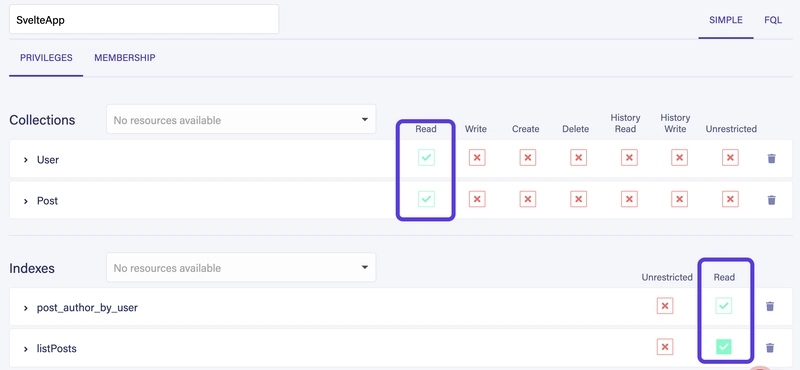This screenshot has height=370, width=800.
Task: Expand the listPosts index row
Action: tap(25, 349)
